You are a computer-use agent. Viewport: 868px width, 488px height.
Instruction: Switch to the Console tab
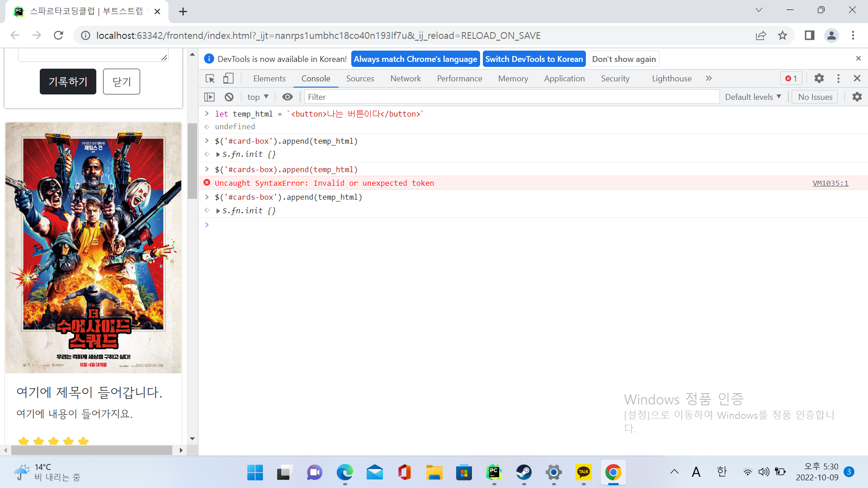click(x=316, y=79)
